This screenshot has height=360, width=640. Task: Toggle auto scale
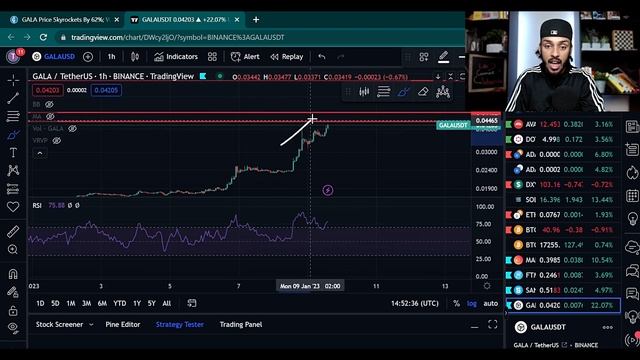(490, 303)
